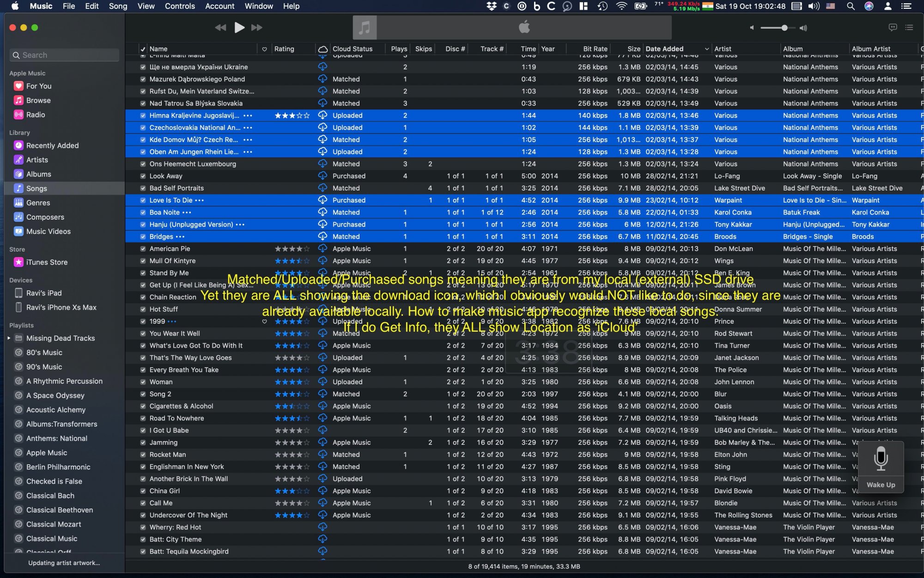Select Ravi's iPad device
Image resolution: width=924 pixels, height=578 pixels.
pos(44,293)
